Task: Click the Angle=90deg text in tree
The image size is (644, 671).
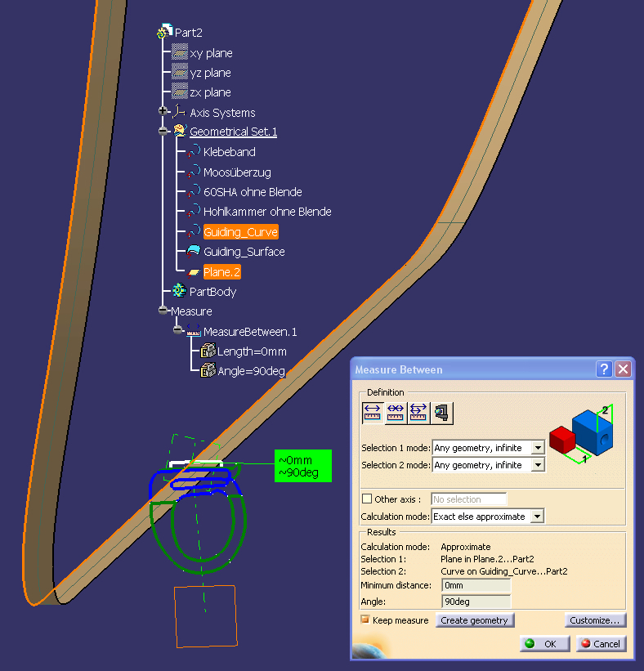Action: 252,371
